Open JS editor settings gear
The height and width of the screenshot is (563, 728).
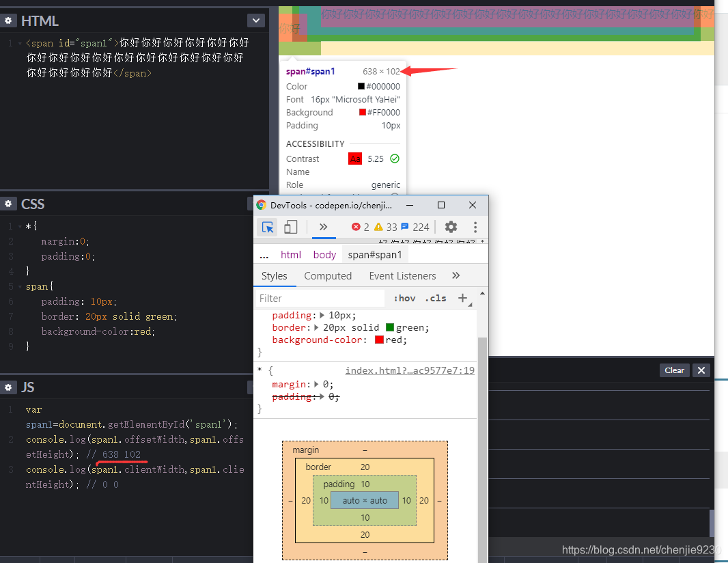click(8, 387)
